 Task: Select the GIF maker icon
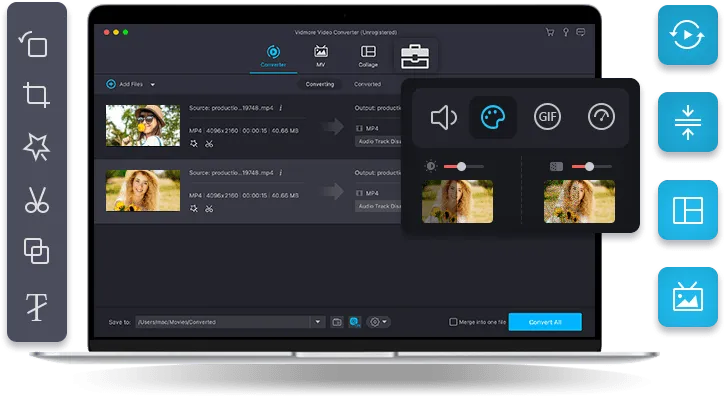(547, 117)
